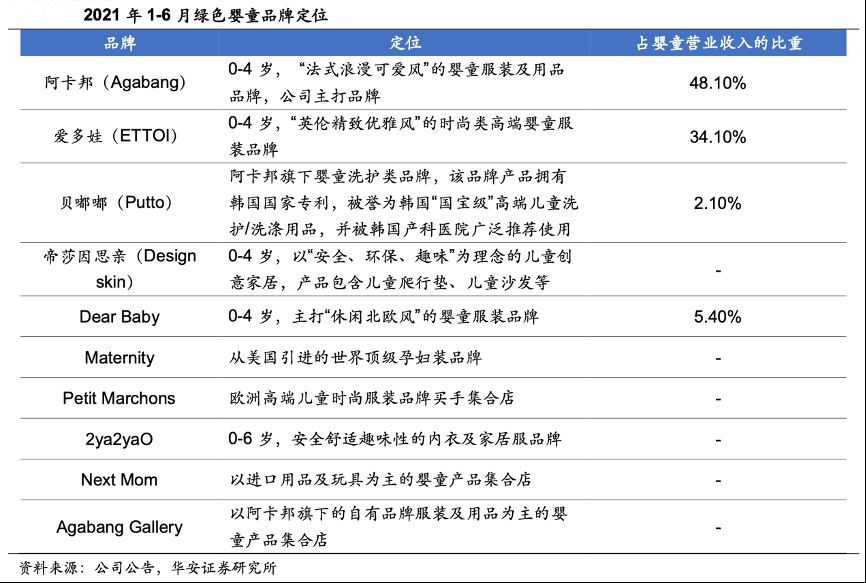Select the 帝莎因思亲 (Design skin) cell
Viewport: 866px width, 583px height.
tap(120, 269)
